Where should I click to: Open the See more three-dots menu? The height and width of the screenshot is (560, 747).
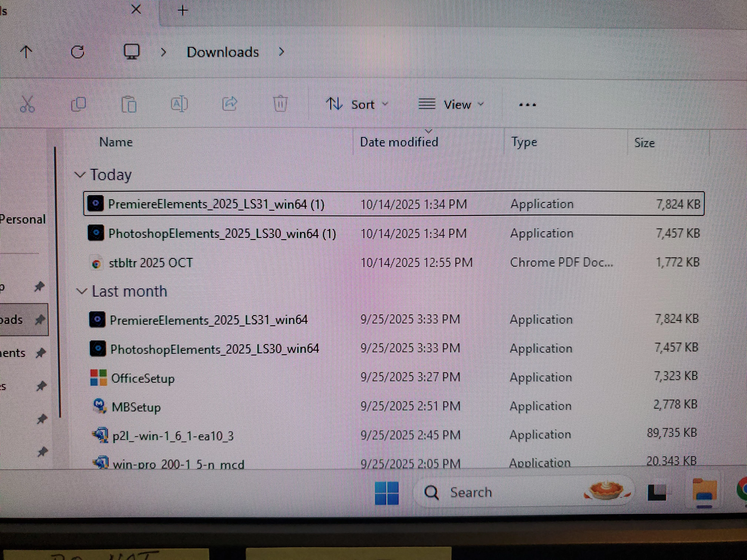[x=527, y=105]
